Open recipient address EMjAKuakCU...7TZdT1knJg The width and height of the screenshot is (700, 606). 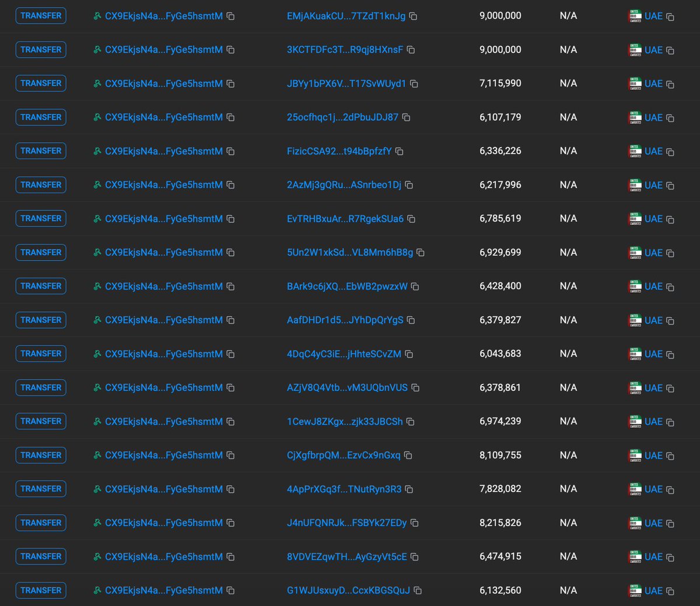coord(346,16)
